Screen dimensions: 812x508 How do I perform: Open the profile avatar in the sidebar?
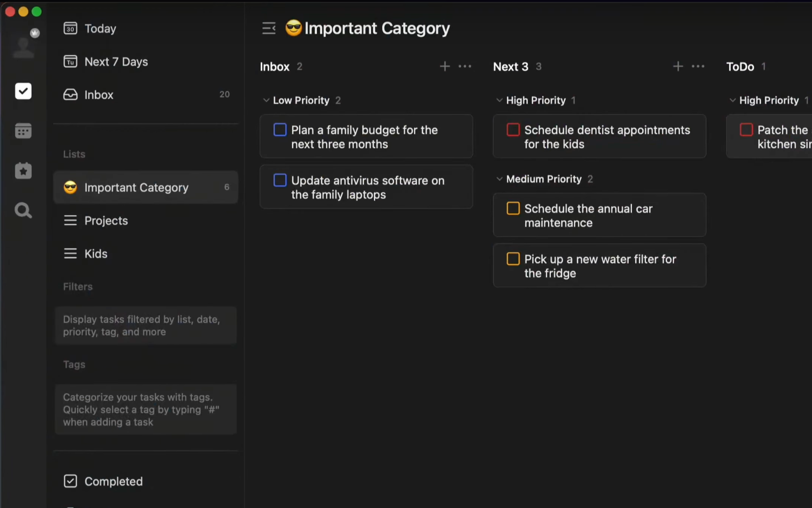(x=23, y=47)
